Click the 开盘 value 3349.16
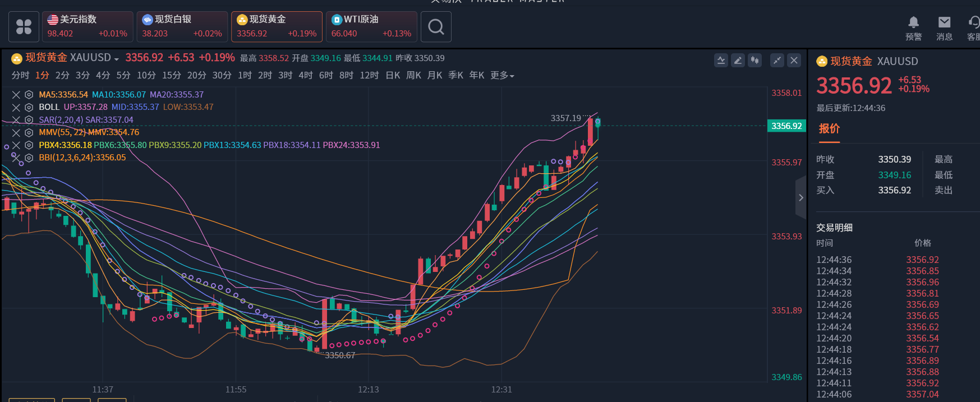The height and width of the screenshot is (402, 980). [894, 175]
